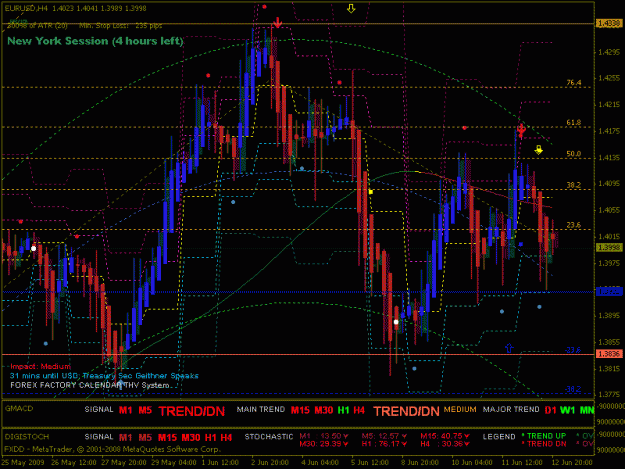Click the green 'TREND UP' legend entry

[x=544, y=436]
